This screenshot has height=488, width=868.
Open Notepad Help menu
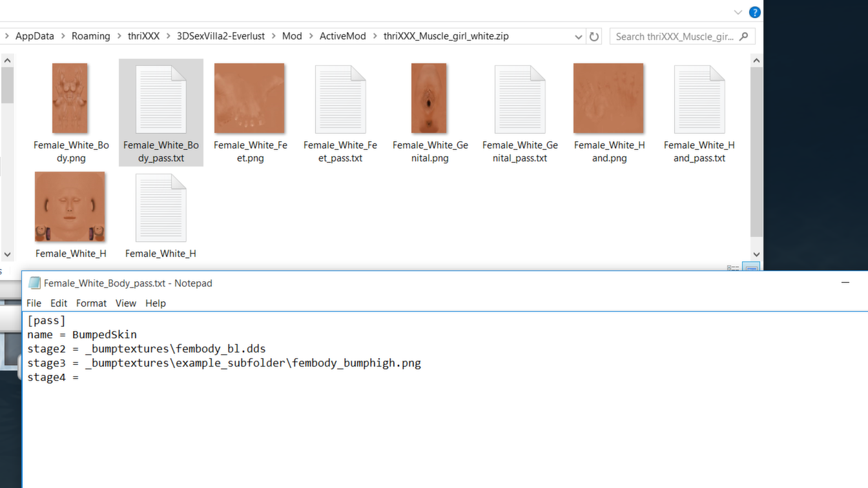point(155,303)
